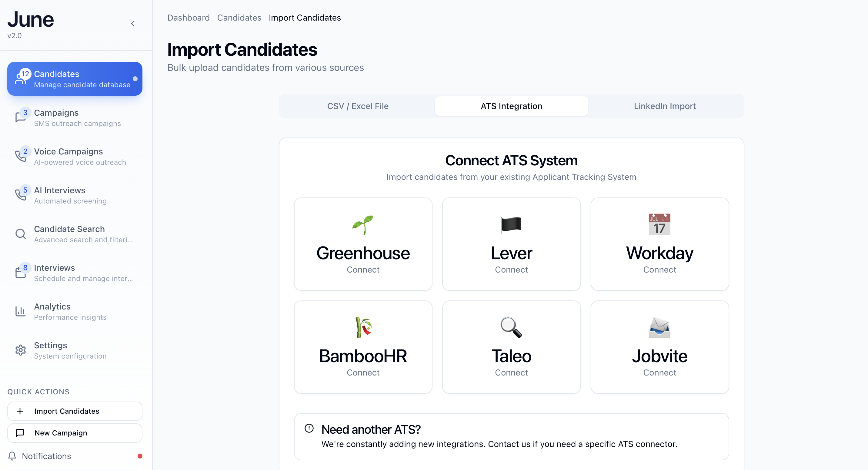The width and height of the screenshot is (868, 470).
Task: Switch to the CSV / Excel File tab
Action: (x=358, y=106)
